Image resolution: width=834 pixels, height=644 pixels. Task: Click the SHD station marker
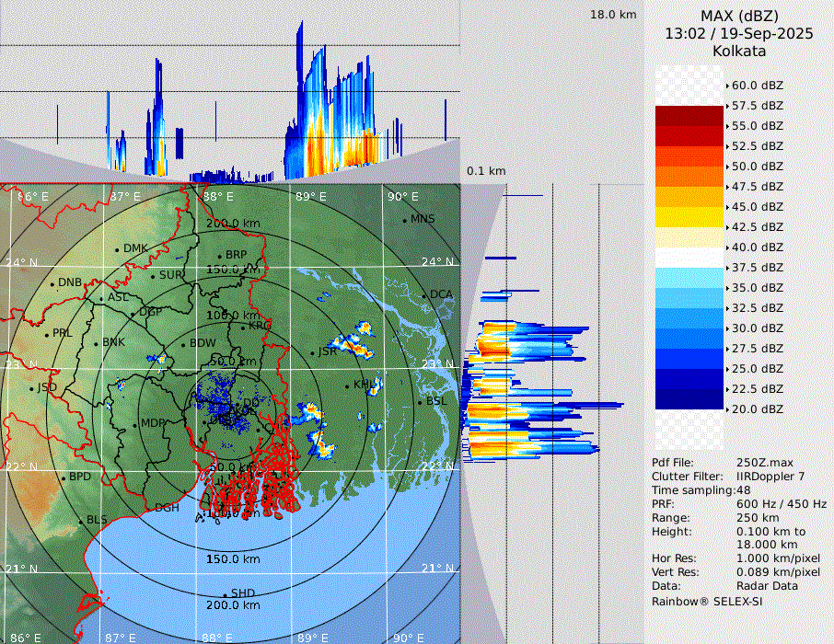[226, 594]
